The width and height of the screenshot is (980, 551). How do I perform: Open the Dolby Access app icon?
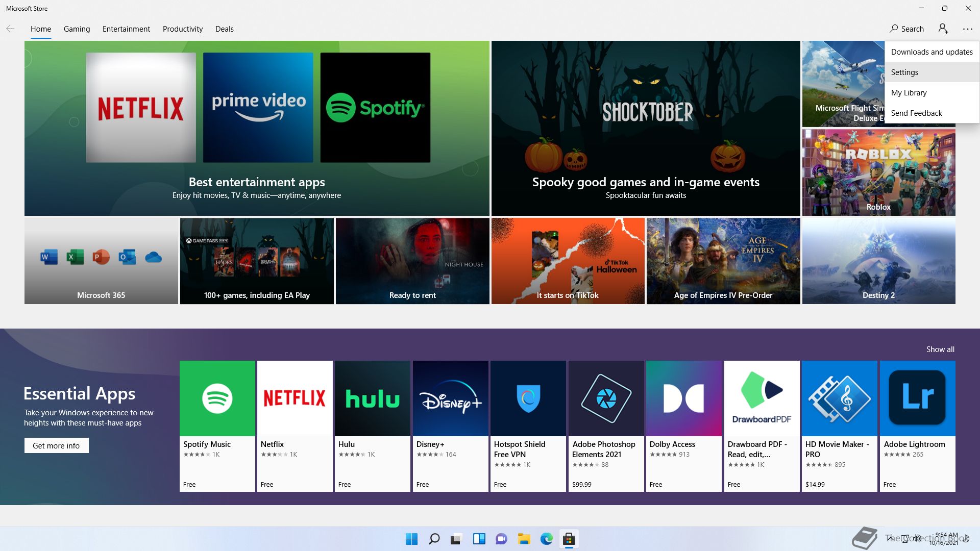[683, 398]
